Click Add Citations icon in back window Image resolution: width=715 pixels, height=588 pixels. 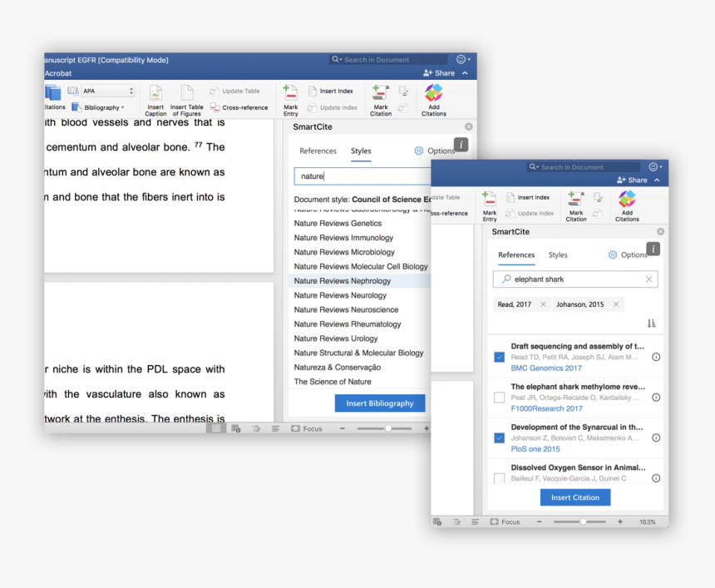pyautogui.click(x=434, y=92)
